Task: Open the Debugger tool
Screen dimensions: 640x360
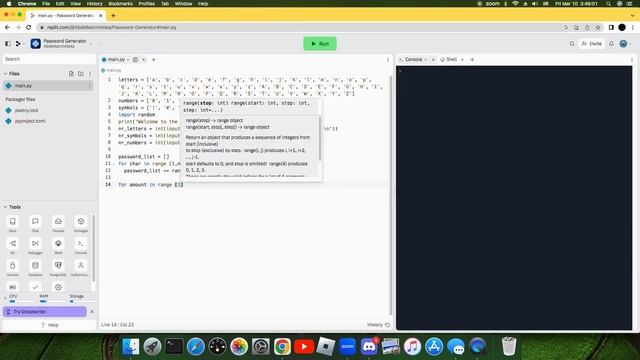Action: [35, 245]
